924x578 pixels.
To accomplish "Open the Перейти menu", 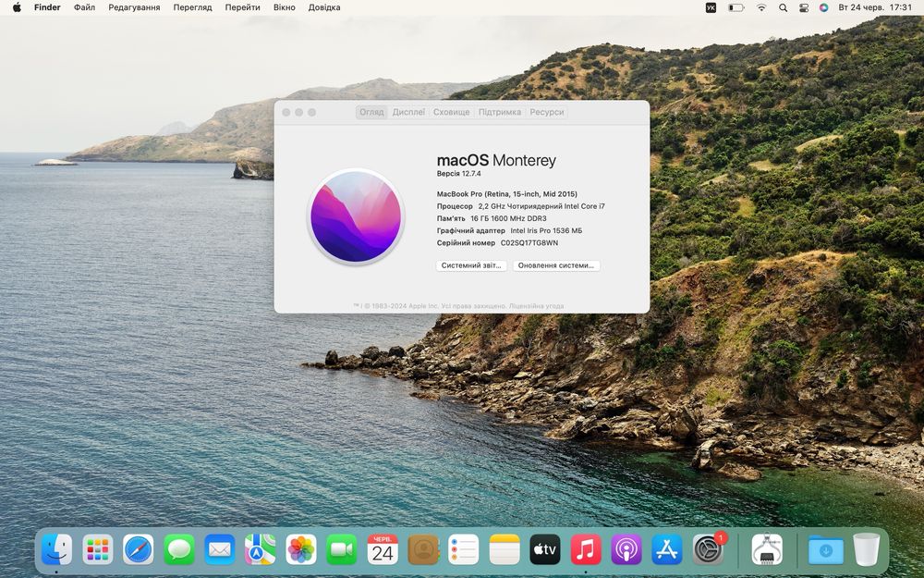I will 242,7.
